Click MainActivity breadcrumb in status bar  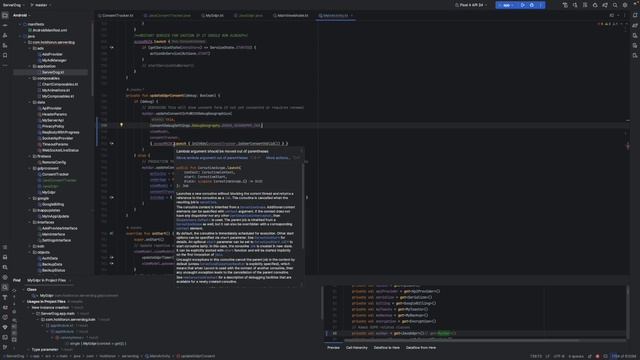[157, 356]
